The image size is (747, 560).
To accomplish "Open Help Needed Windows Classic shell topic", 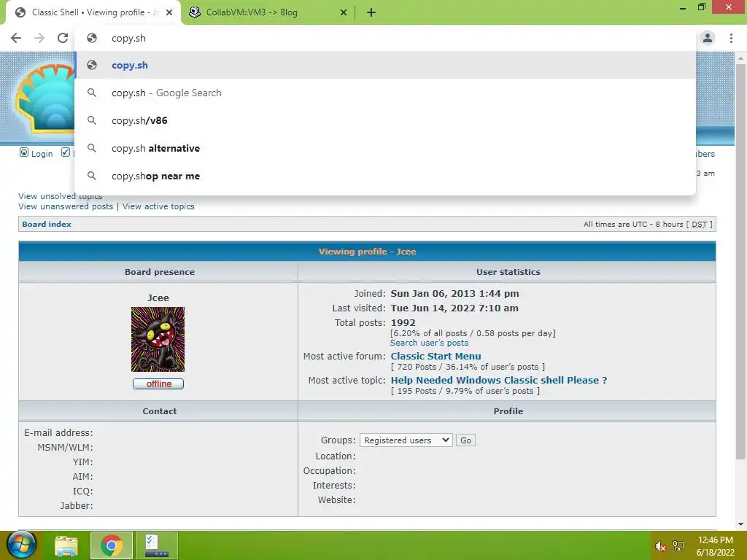I will coord(499,380).
